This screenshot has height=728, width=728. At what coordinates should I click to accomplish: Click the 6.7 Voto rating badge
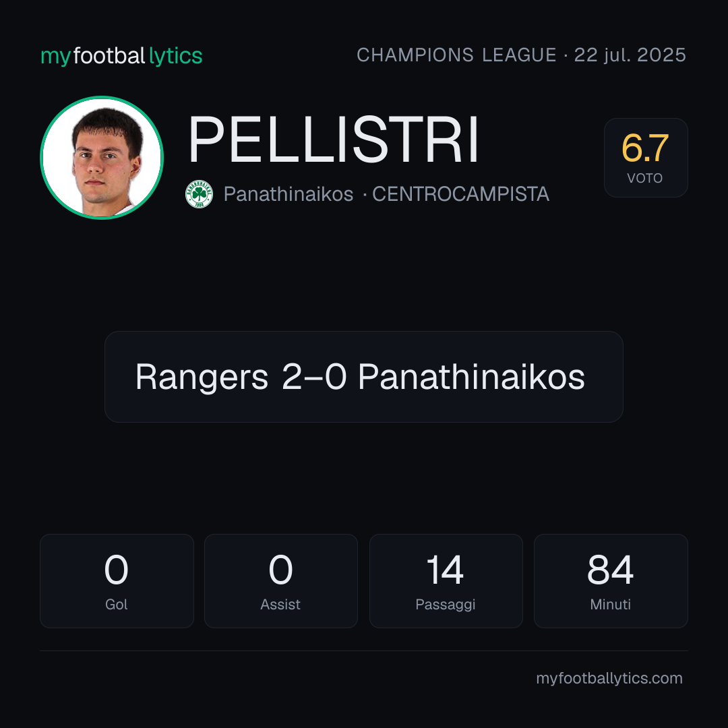(646, 157)
